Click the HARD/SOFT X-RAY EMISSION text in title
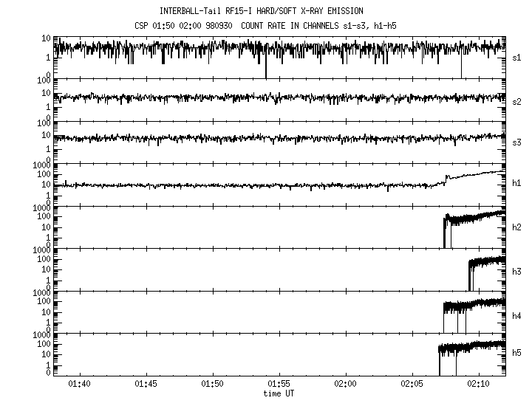Image resolution: width=532 pixels, height=406 pixels. tap(318, 11)
